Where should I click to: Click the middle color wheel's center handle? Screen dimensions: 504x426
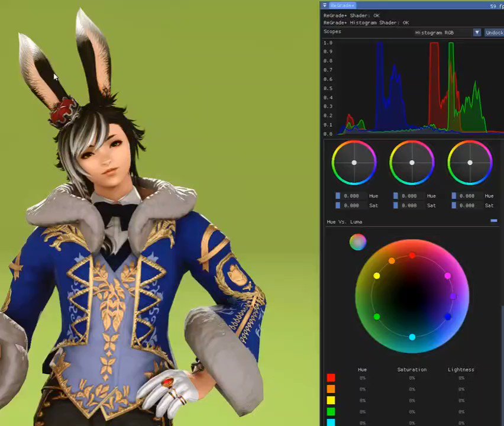(x=412, y=163)
